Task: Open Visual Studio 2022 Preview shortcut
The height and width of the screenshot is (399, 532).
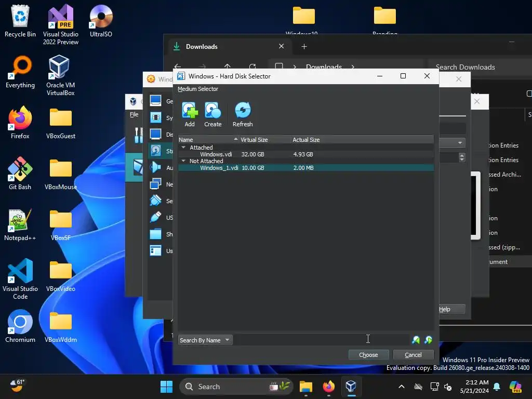Action: (x=61, y=24)
